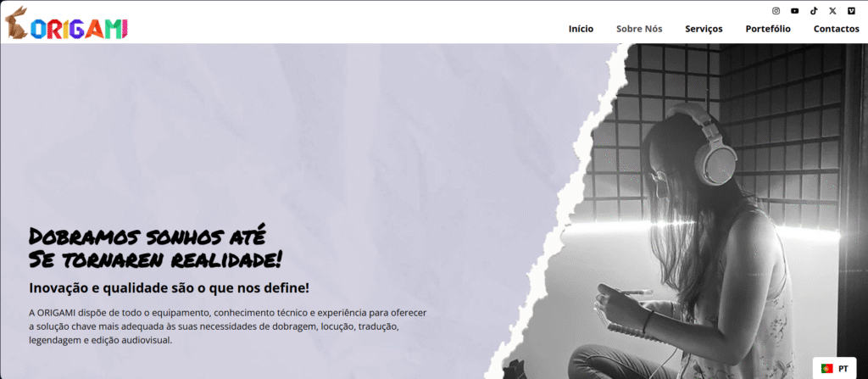
Task: Click the 'Inovação e qualidade' subheading
Action: click(x=169, y=288)
